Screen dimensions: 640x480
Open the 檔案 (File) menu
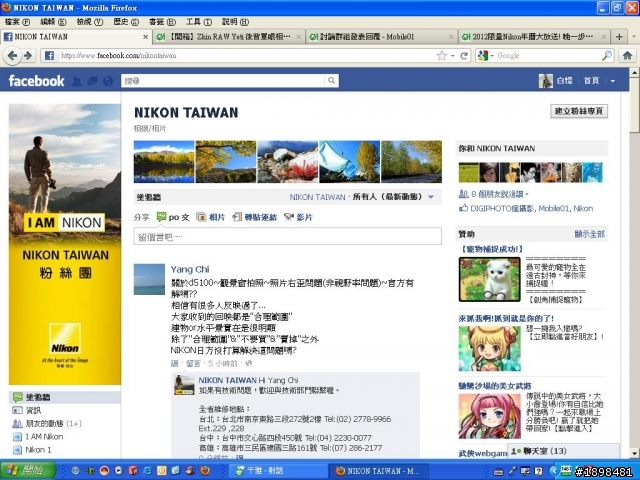pyautogui.click(x=17, y=22)
